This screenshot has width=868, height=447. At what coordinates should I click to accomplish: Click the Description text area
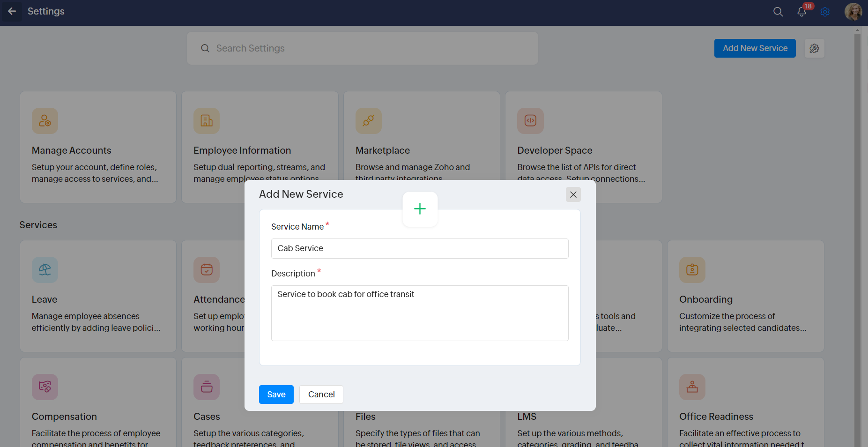click(420, 313)
